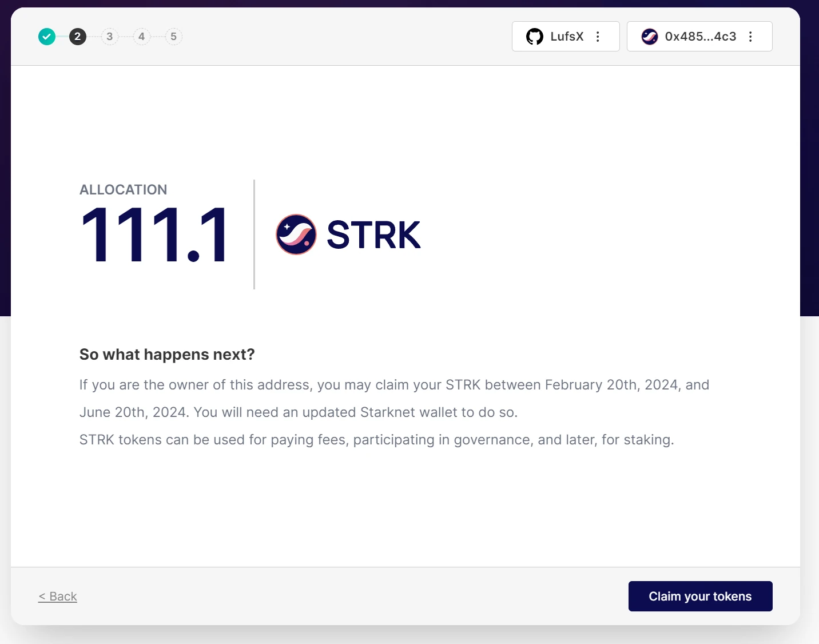819x644 pixels.
Task: Click the ALLOCATION label
Action: 124,190
